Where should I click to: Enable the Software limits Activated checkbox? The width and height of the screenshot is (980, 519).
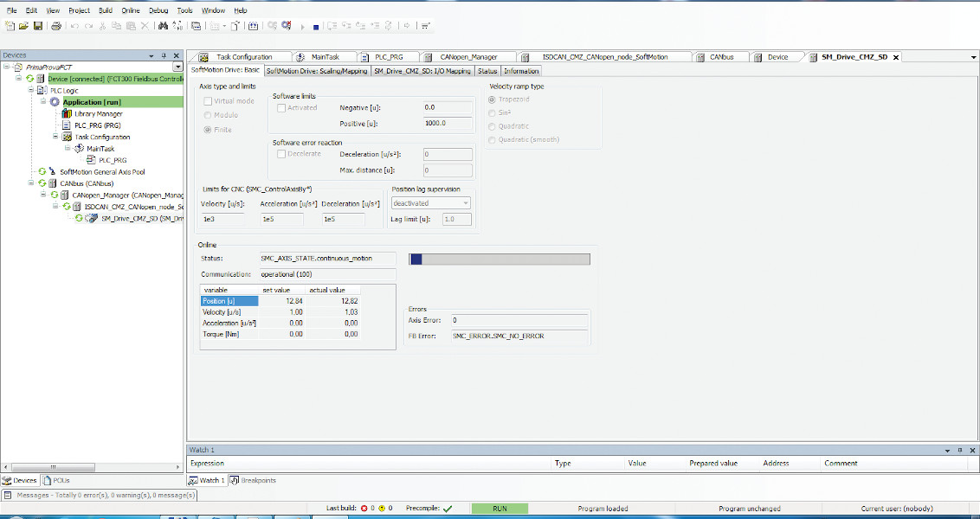point(281,108)
